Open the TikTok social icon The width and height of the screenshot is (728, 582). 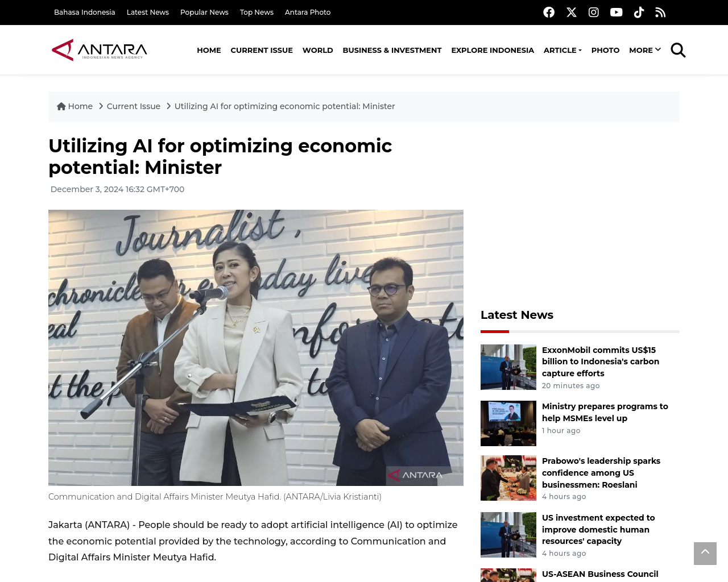tap(639, 13)
